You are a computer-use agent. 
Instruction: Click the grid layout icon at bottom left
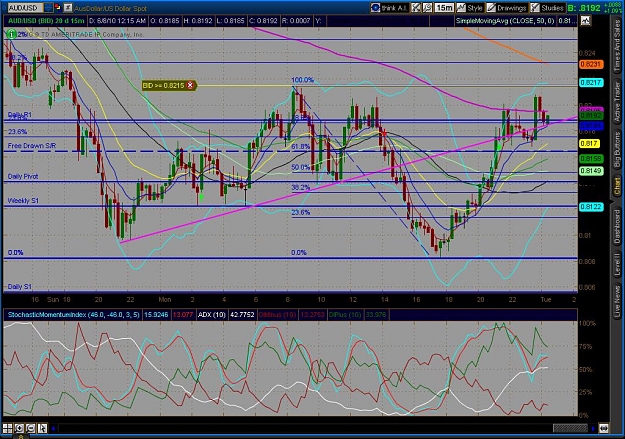[x=8, y=429]
